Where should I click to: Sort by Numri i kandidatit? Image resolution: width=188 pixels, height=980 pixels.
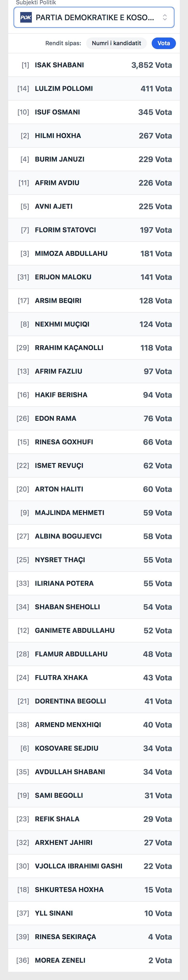click(116, 43)
